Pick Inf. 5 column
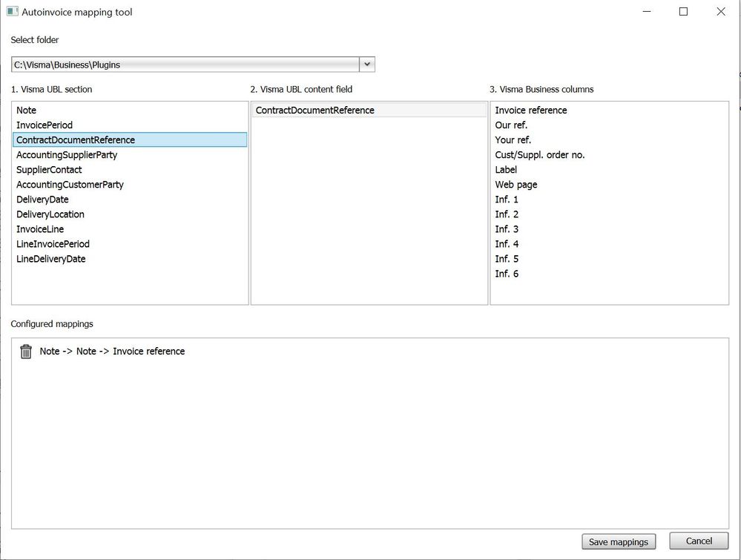The image size is (741, 560). click(x=609, y=259)
